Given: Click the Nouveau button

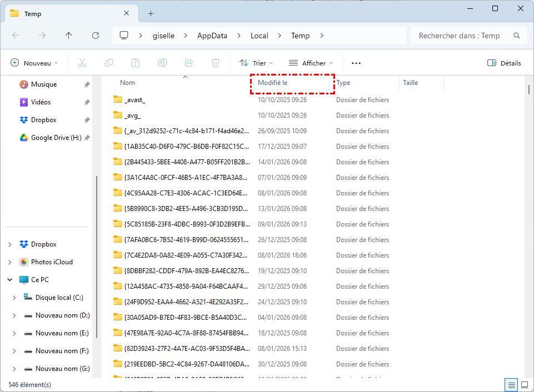Looking at the screenshot, I should tap(34, 63).
